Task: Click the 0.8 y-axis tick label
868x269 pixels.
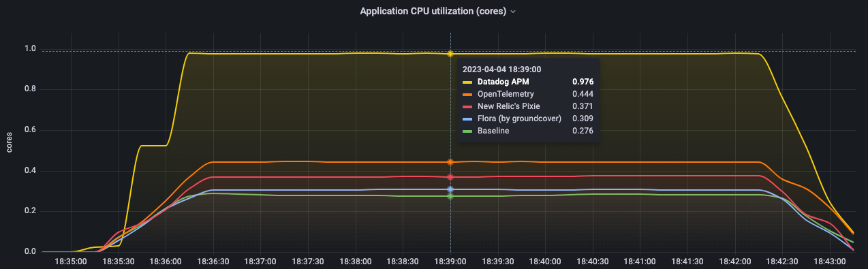Action: pyautogui.click(x=30, y=89)
